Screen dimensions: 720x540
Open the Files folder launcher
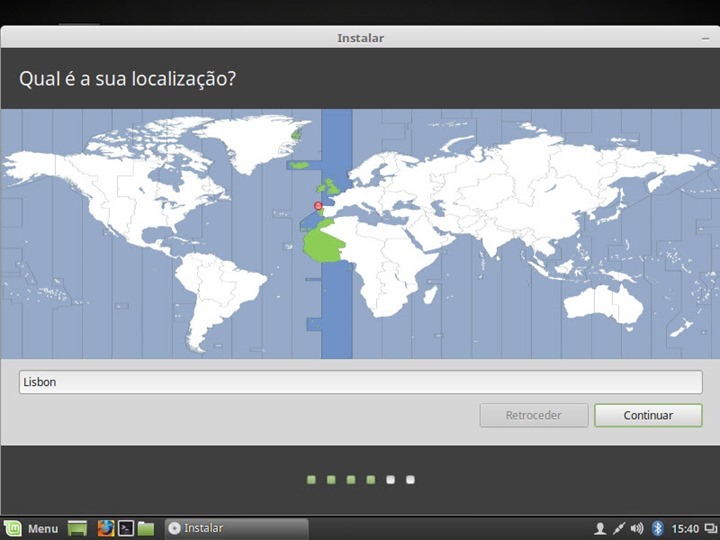pos(146,528)
